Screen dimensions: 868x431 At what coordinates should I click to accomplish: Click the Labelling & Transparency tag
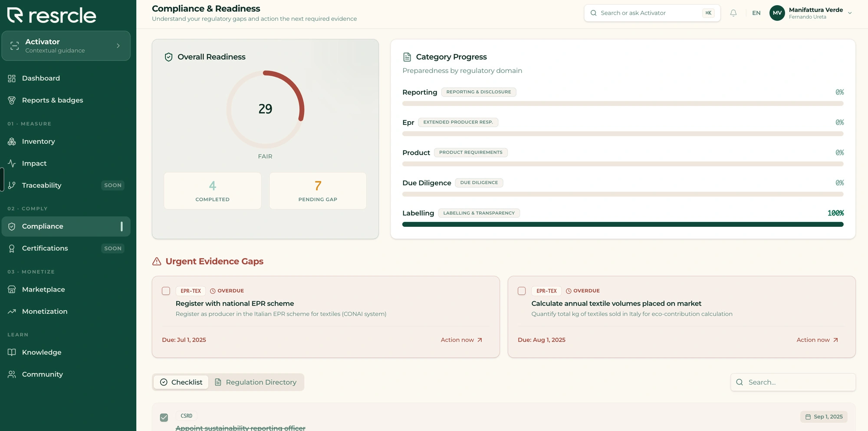(479, 213)
